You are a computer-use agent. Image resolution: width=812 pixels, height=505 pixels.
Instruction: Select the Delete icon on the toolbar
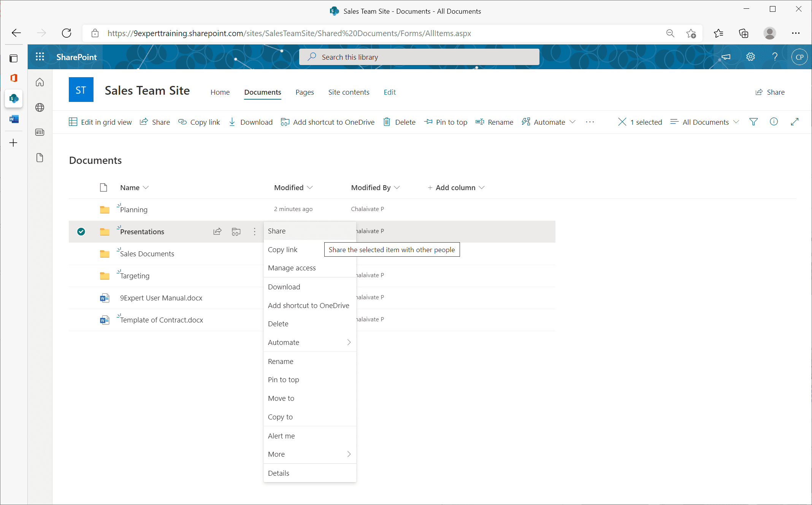coord(387,122)
